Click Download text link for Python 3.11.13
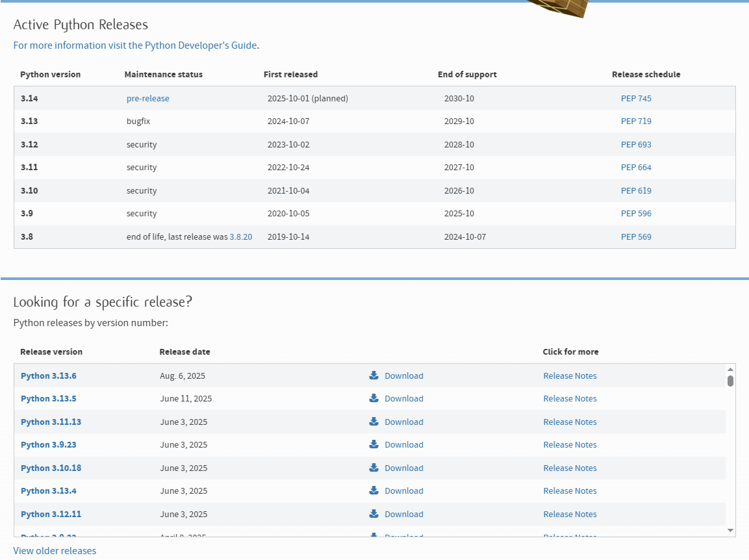 (403, 422)
